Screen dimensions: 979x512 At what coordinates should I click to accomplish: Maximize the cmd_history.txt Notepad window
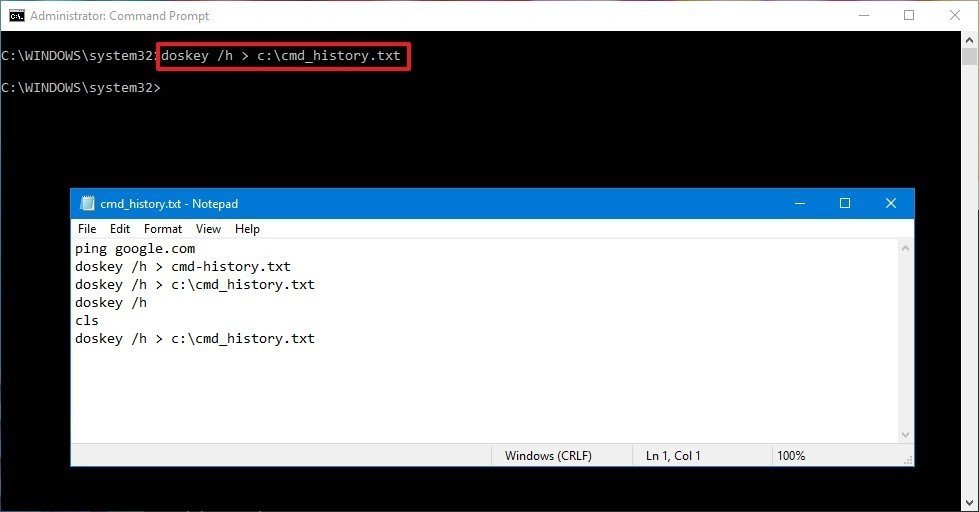coord(845,204)
